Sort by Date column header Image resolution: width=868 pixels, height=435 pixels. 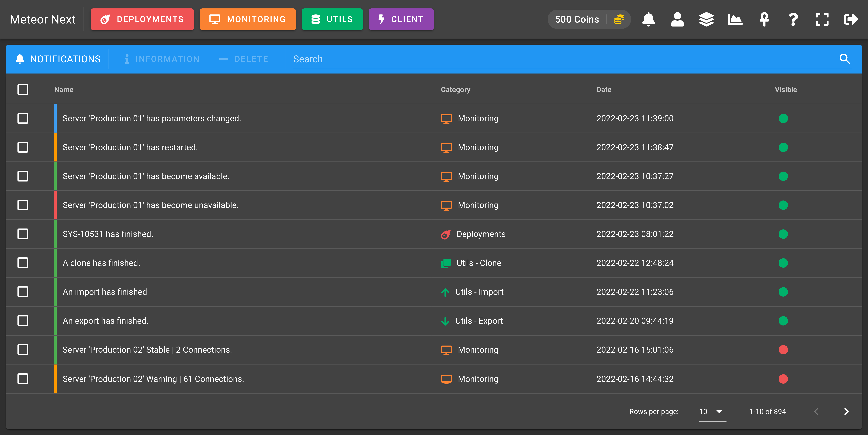604,90
